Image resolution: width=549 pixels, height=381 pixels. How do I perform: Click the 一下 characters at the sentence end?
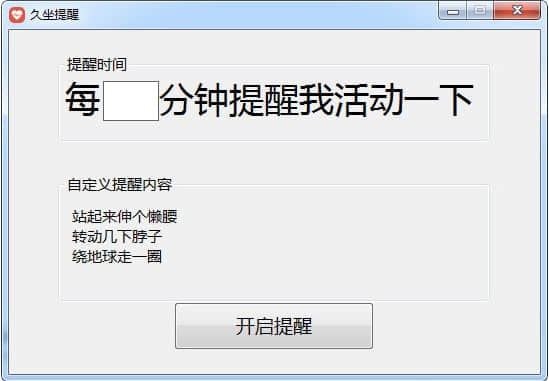point(438,99)
